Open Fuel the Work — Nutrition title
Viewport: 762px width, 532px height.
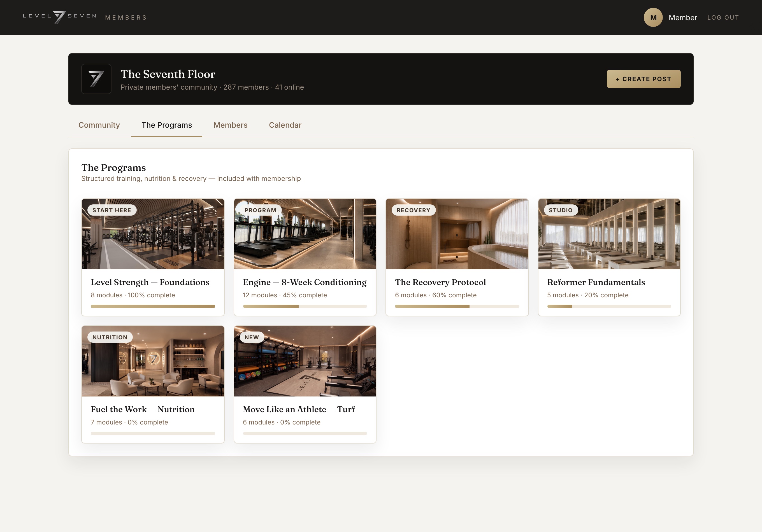pyautogui.click(x=143, y=409)
